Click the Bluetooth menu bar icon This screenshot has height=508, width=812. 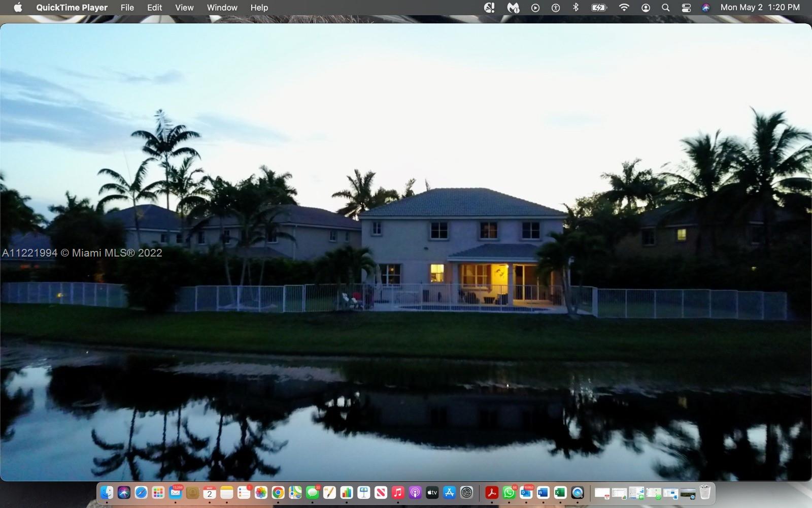[x=576, y=8]
